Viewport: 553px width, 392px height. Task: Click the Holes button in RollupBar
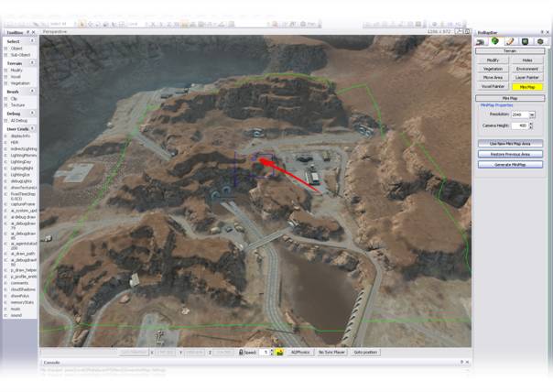(527, 60)
